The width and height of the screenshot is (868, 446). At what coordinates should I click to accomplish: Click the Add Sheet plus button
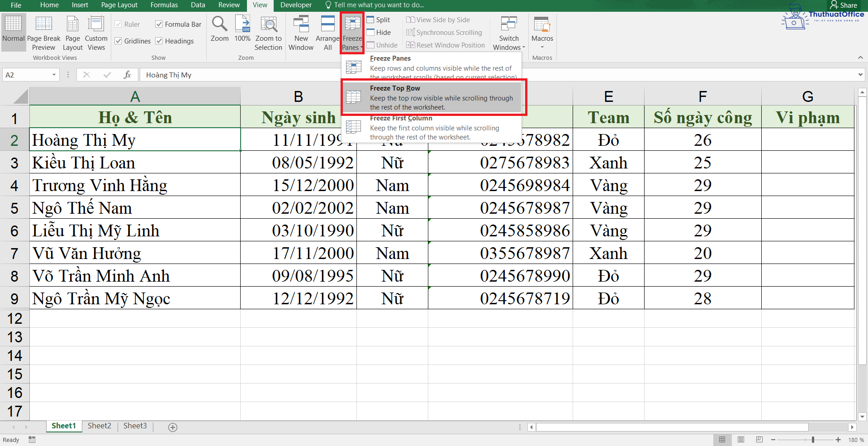172,427
